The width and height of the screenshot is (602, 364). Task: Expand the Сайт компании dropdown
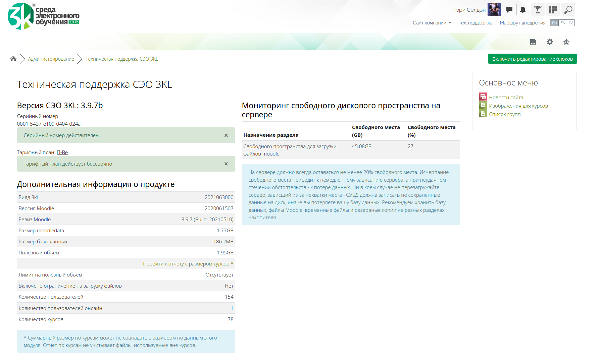[432, 23]
